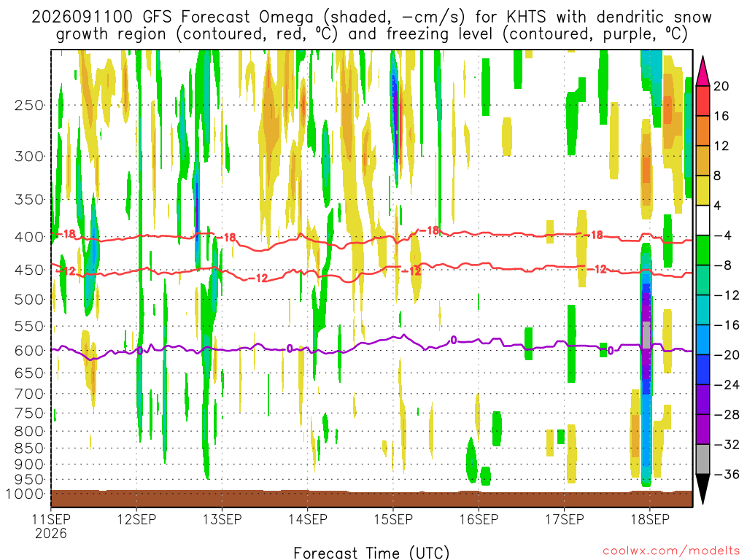Click the magenta up arrow on colorbar
Viewport: 747px width, 560px height.
tap(703, 71)
